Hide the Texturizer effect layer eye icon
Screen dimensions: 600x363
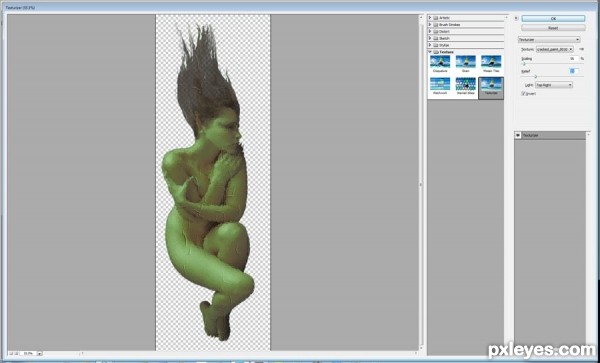[x=518, y=135]
